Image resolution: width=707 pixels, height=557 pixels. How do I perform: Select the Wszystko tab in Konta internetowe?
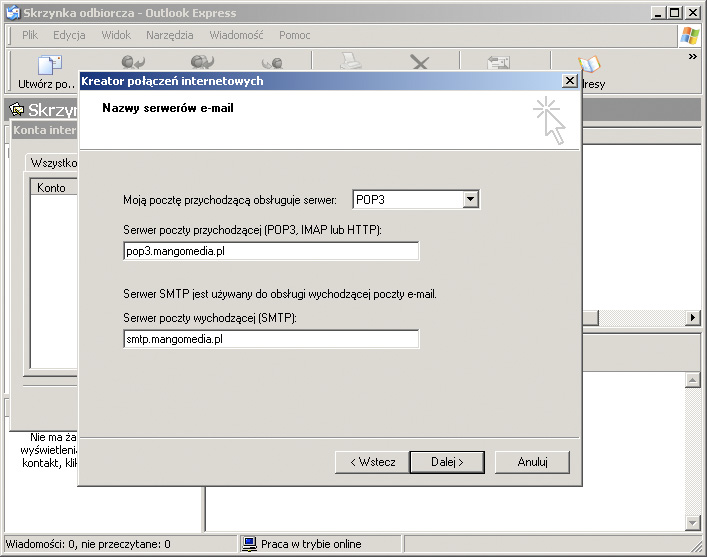pyautogui.click(x=53, y=162)
